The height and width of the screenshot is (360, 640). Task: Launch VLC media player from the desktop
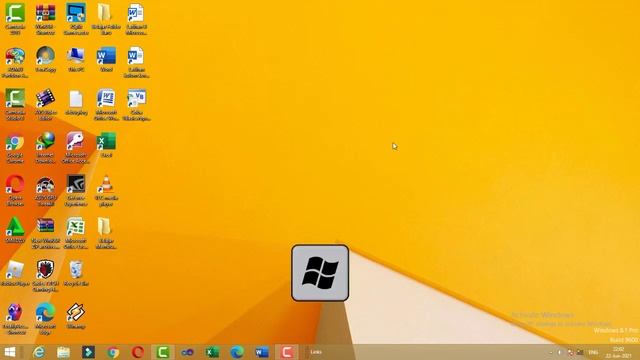click(x=106, y=191)
